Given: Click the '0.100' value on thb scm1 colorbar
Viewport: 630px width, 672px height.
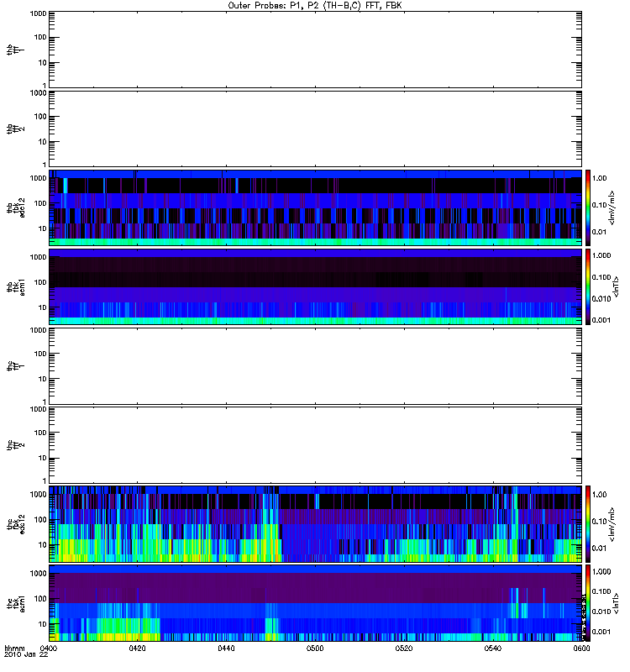Looking at the screenshot, I should click(601, 277).
